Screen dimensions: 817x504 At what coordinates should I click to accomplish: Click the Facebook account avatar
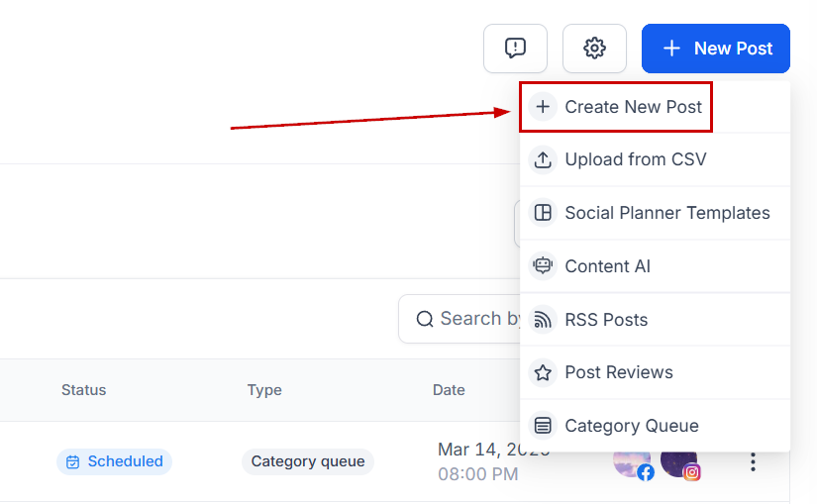coord(632,461)
